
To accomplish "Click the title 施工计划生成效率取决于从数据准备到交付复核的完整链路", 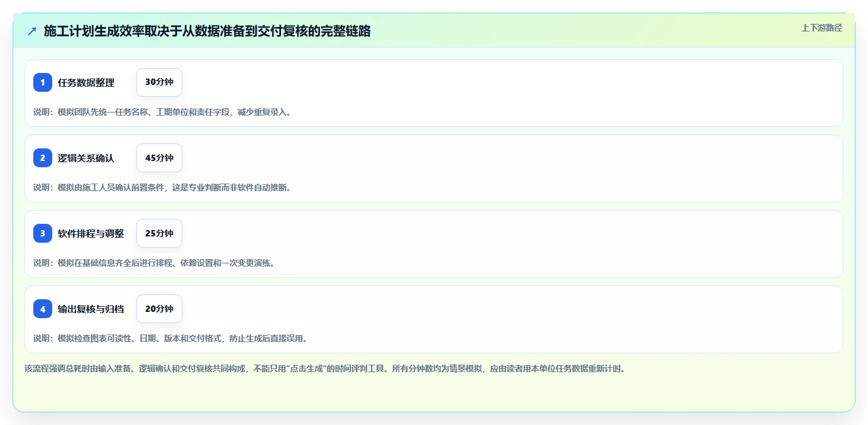I will point(207,31).
